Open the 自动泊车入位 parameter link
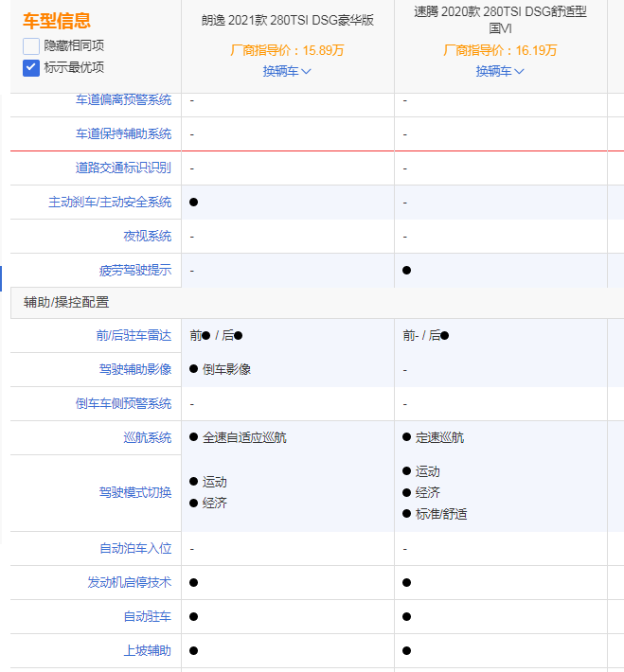Screen dimensions: 624x672 [135, 549]
